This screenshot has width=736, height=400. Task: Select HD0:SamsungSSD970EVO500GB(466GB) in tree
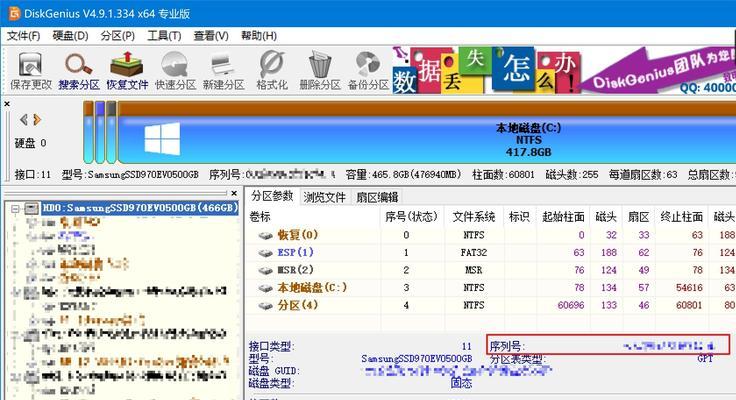[x=140, y=208]
